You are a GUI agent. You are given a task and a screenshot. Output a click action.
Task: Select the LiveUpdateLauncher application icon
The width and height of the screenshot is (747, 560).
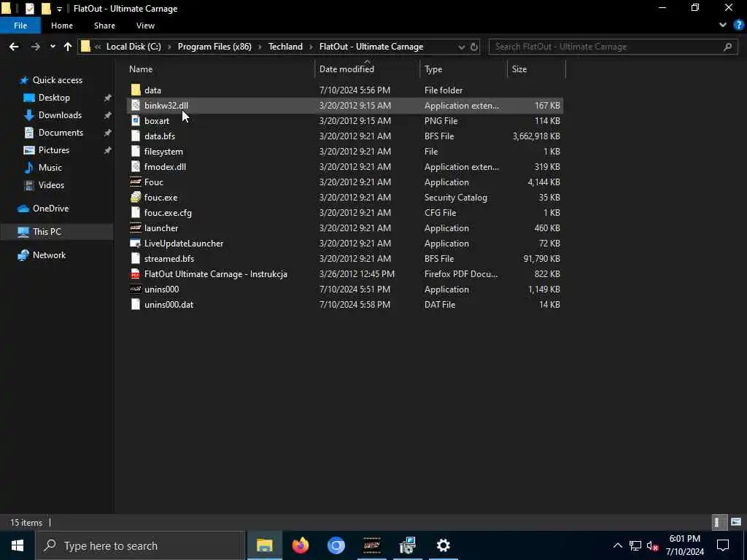click(136, 244)
